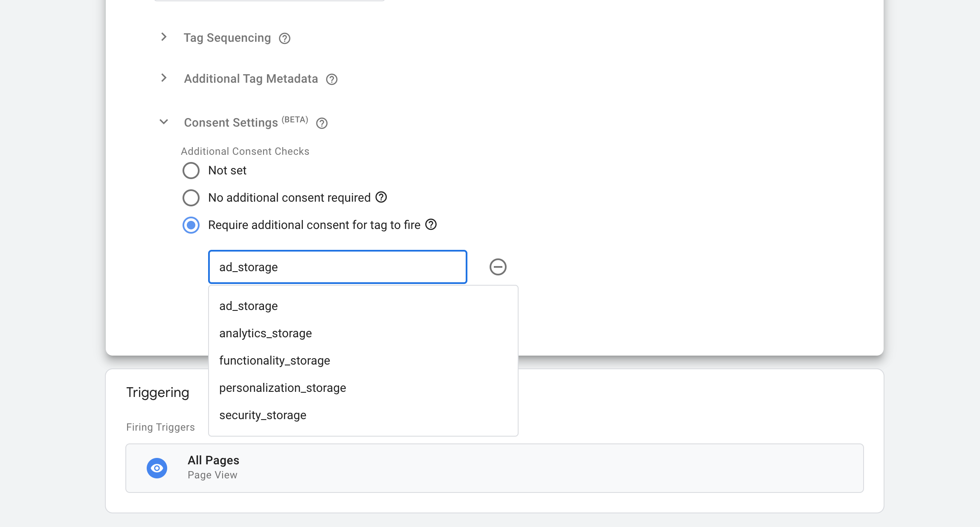Select security_storage option

262,415
